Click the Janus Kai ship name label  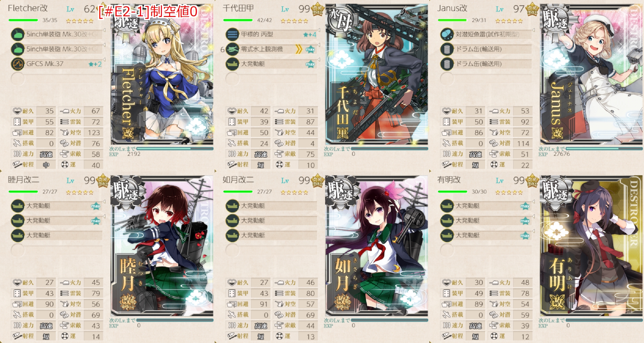[x=452, y=8]
